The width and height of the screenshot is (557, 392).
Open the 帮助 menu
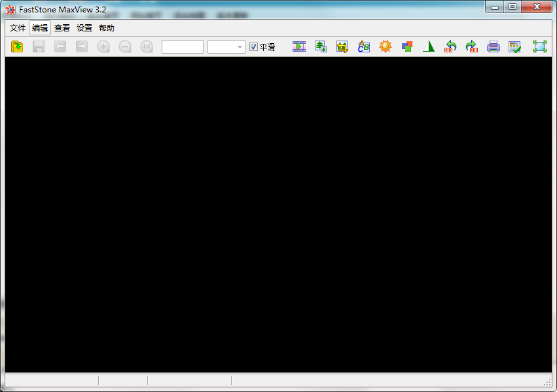107,28
